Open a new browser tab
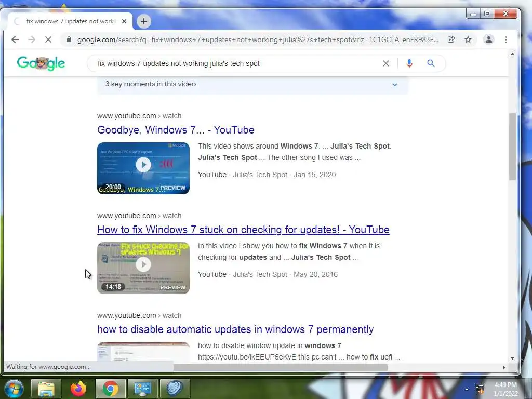The height and width of the screenshot is (399, 532). coord(144,21)
